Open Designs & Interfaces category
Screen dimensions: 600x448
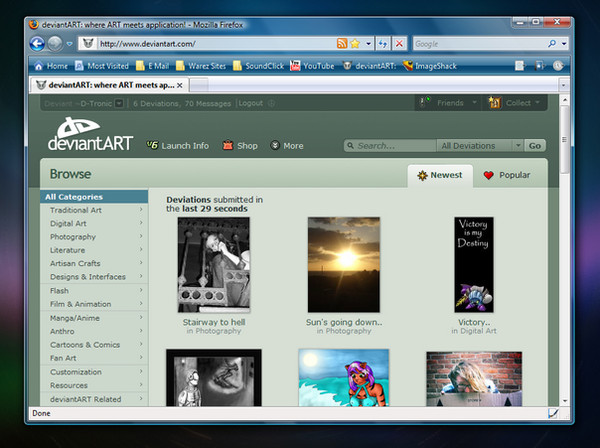point(88,277)
